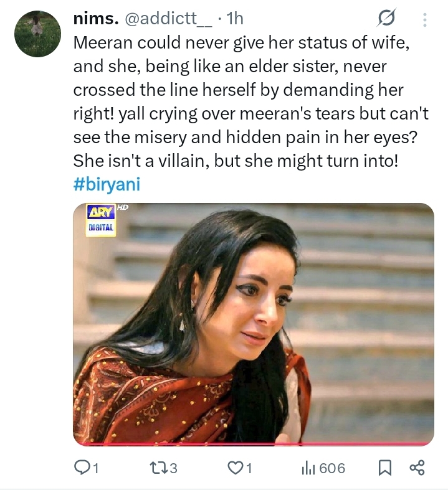Open view analytics bar chart icon
The height and width of the screenshot is (490, 448).
click(x=307, y=468)
